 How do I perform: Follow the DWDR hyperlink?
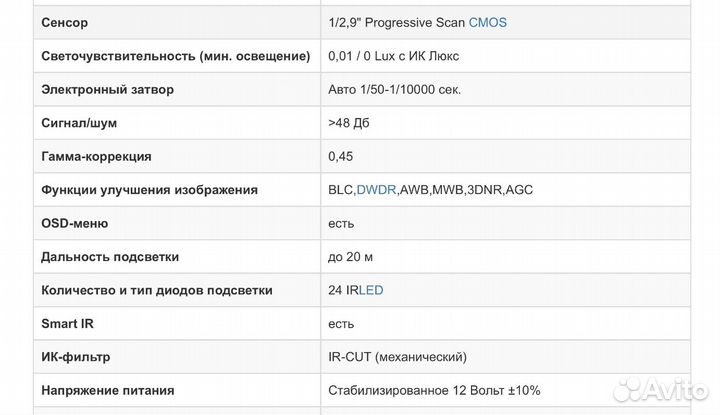[x=376, y=190]
